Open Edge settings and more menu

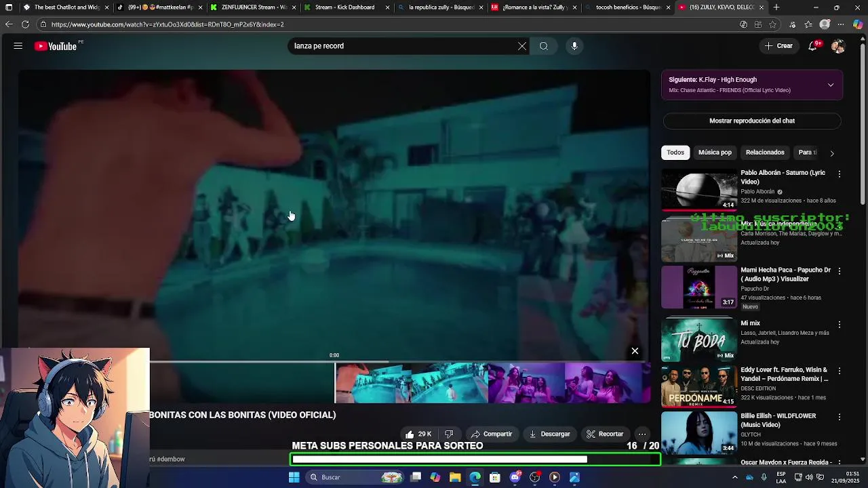point(841,24)
